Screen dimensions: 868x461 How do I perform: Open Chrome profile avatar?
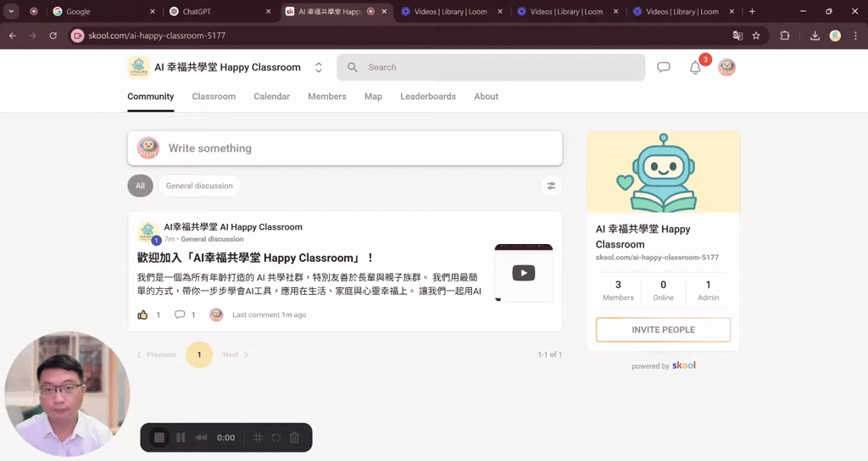tap(835, 36)
